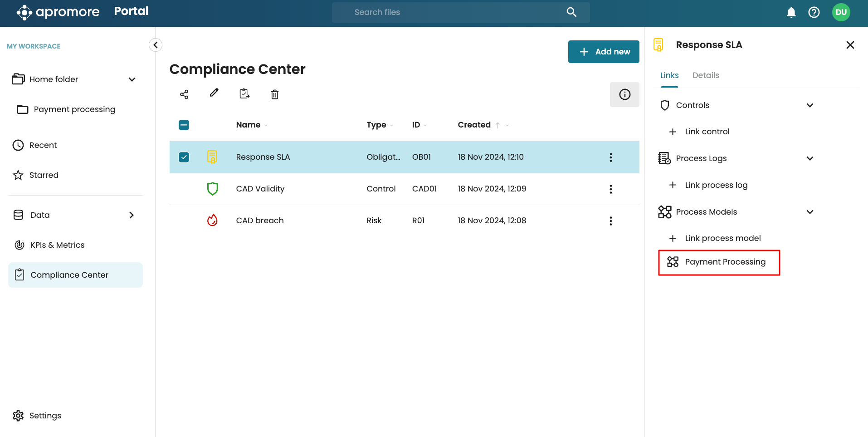Viewport: 868px width, 437px height.
Task: Expand the Home folder dropdown arrow
Action: pos(132,79)
